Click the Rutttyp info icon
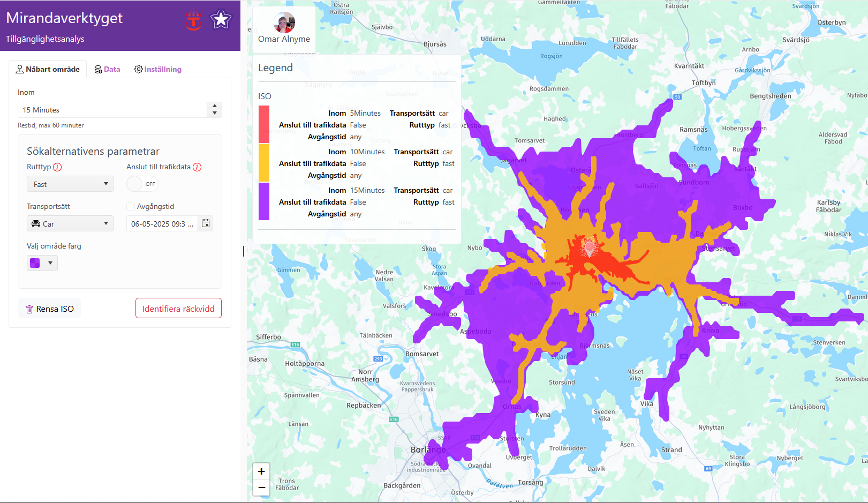Image resolution: width=868 pixels, height=503 pixels. point(57,167)
